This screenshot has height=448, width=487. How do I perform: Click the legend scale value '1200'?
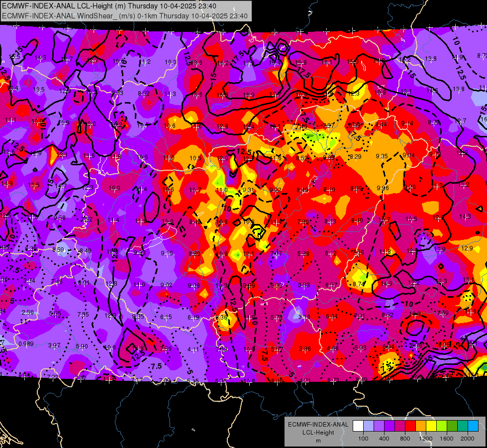[425, 439]
